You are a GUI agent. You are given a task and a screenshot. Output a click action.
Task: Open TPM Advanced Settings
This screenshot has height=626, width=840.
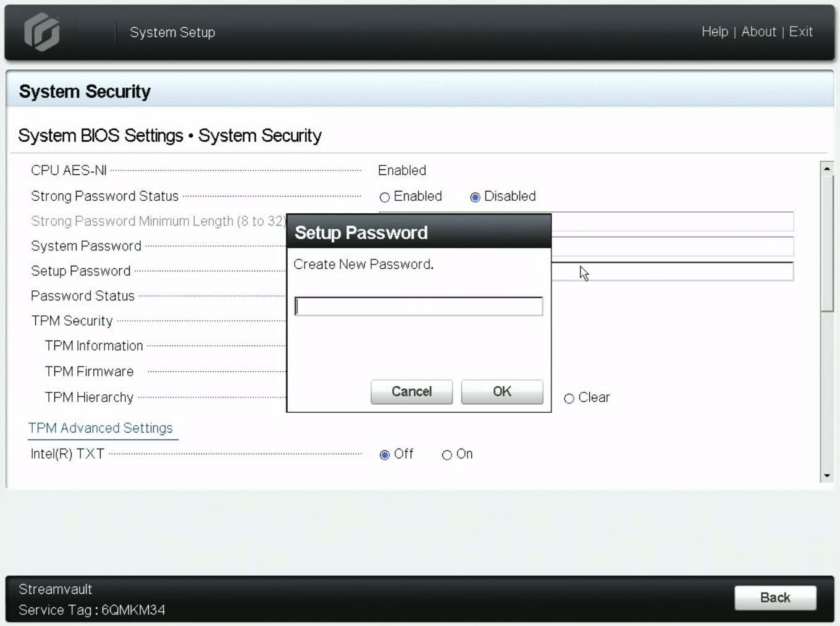pyautogui.click(x=102, y=428)
